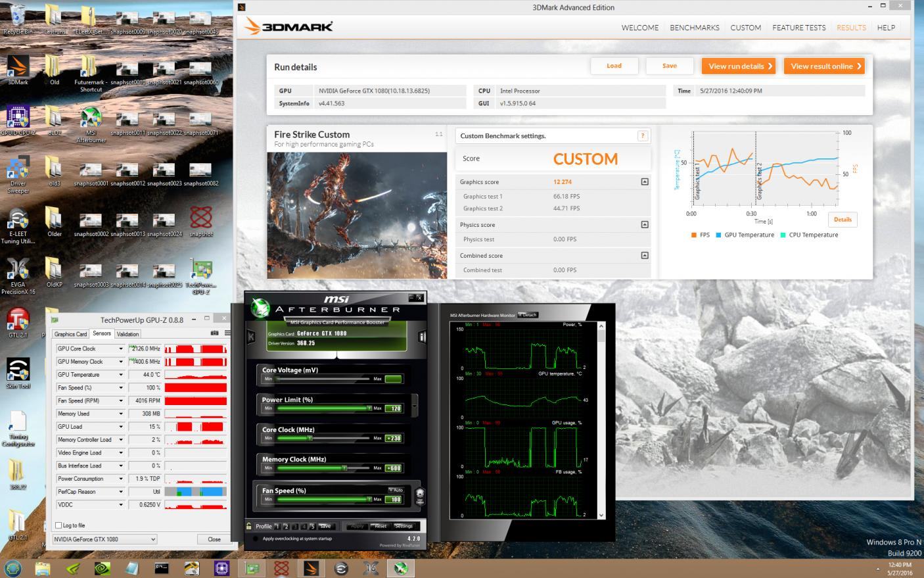Open Fan Speed (RPM) sensor dropdown
The height and width of the screenshot is (578, 924).
(x=121, y=400)
